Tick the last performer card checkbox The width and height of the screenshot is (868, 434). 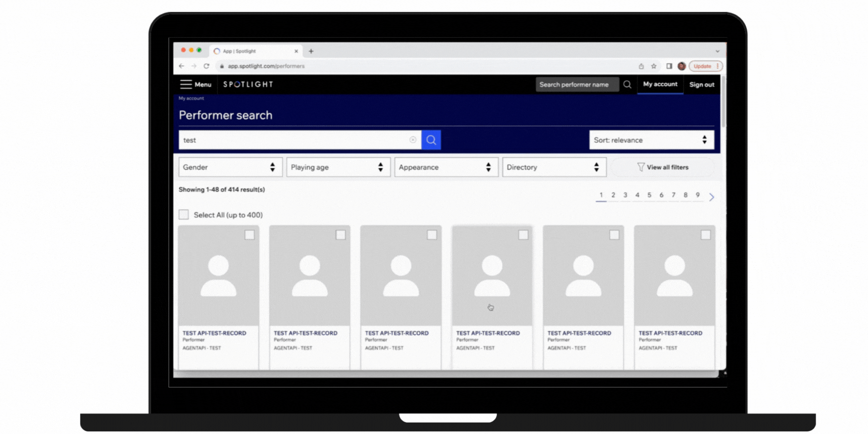pos(705,235)
